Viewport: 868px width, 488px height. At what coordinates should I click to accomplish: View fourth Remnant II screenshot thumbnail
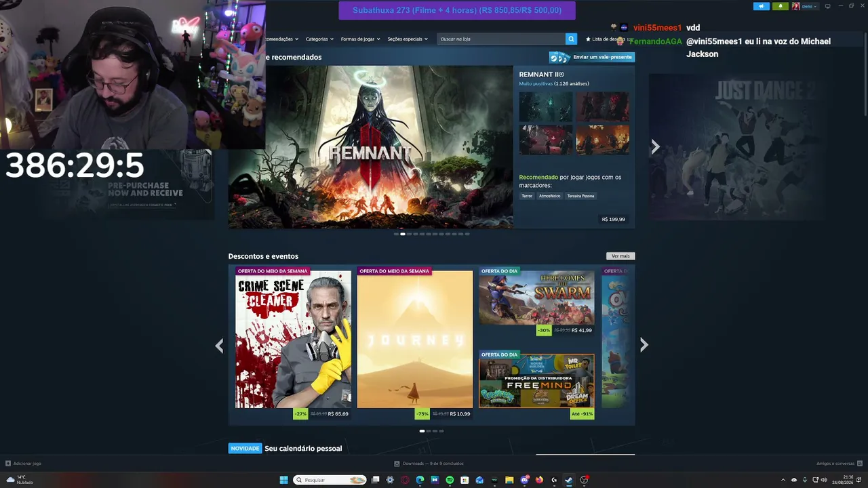[x=602, y=140]
